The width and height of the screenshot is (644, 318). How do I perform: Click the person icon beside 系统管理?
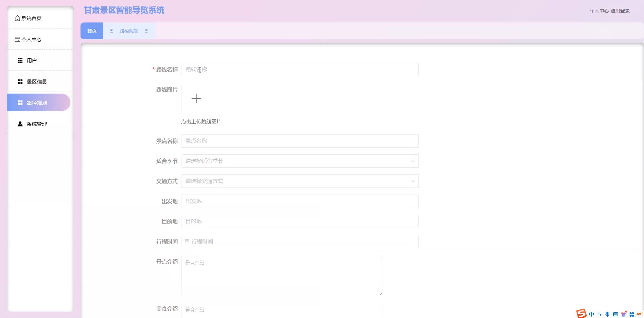pos(20,124)
